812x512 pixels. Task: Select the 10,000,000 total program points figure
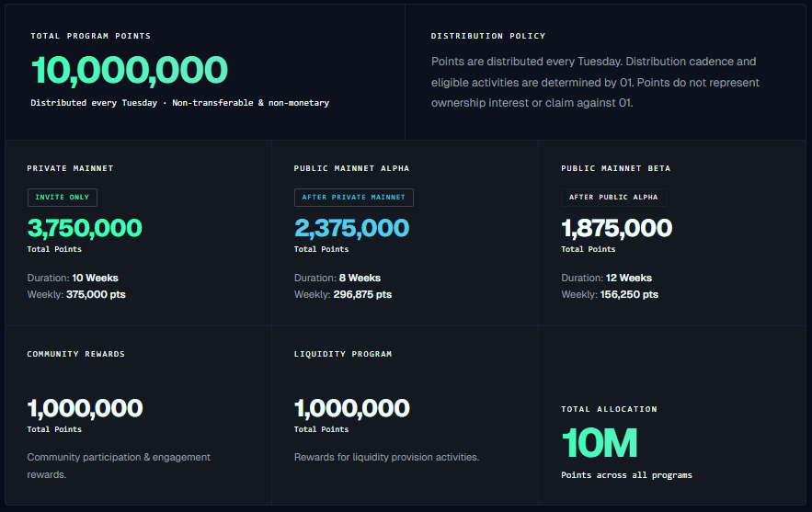coord(130,70)
